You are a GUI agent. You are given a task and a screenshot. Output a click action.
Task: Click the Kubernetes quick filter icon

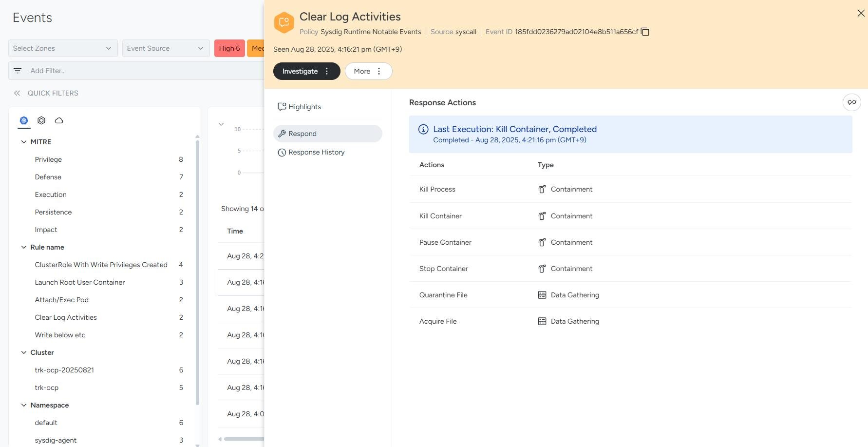tap(24, 120)
